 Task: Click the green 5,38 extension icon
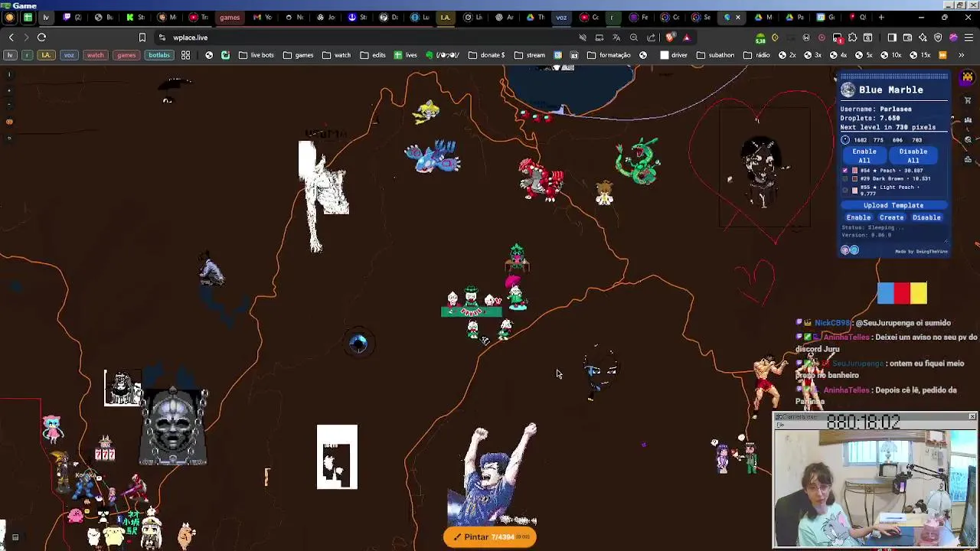pyautogui.click(x=760, y=37)
